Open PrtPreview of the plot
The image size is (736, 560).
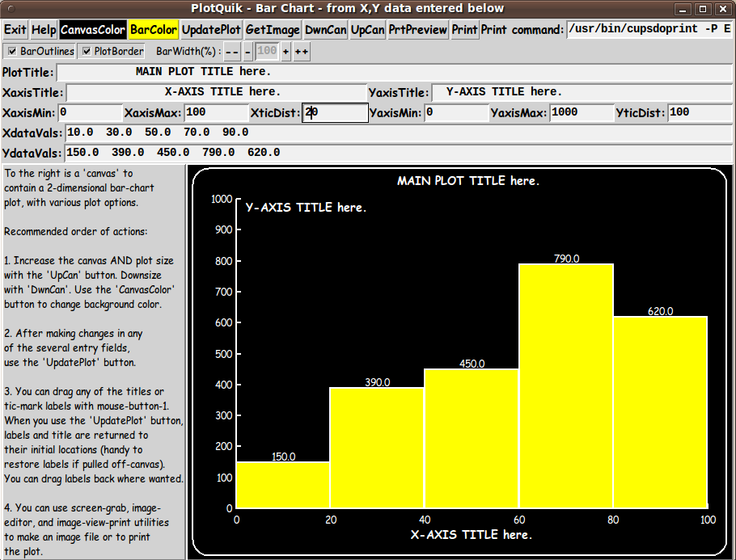[x=418, y=30]
